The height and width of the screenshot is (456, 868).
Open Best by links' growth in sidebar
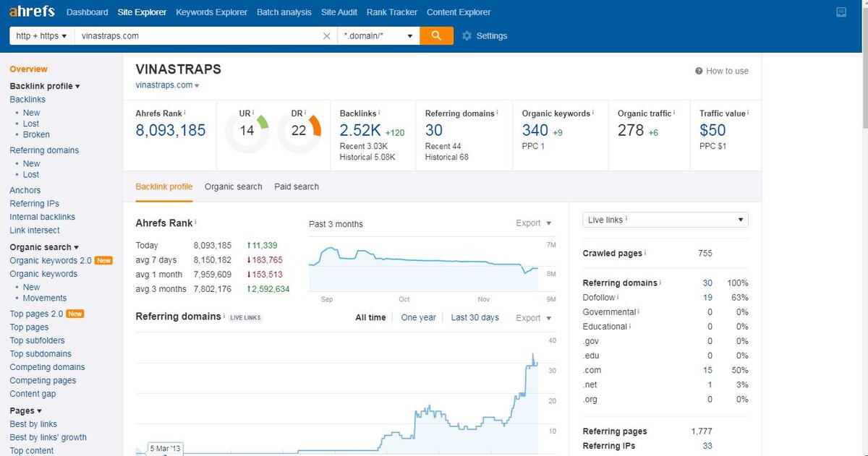48,437
